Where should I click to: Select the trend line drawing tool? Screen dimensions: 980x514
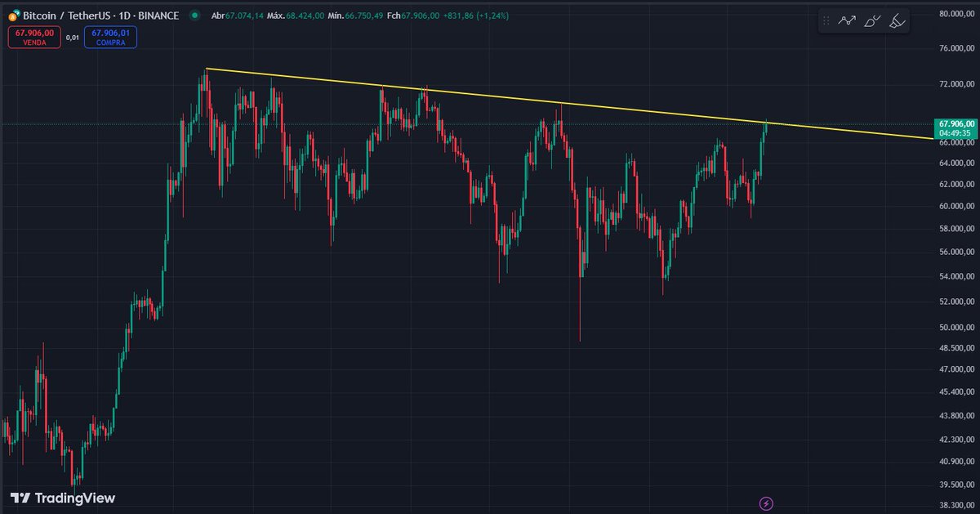(x=846, y=20)
